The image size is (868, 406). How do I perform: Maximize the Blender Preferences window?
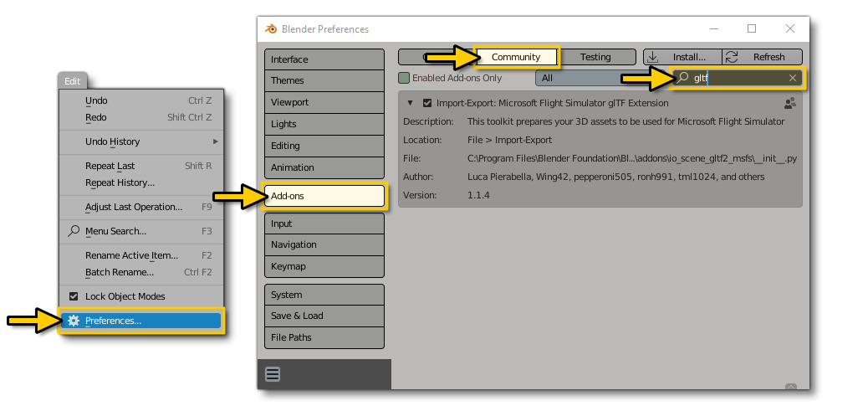[x=752, y=28]
